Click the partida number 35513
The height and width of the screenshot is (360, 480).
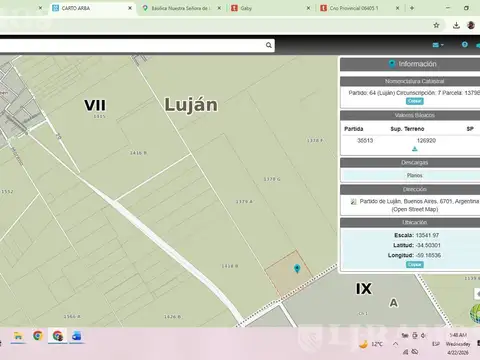(365, 141)
